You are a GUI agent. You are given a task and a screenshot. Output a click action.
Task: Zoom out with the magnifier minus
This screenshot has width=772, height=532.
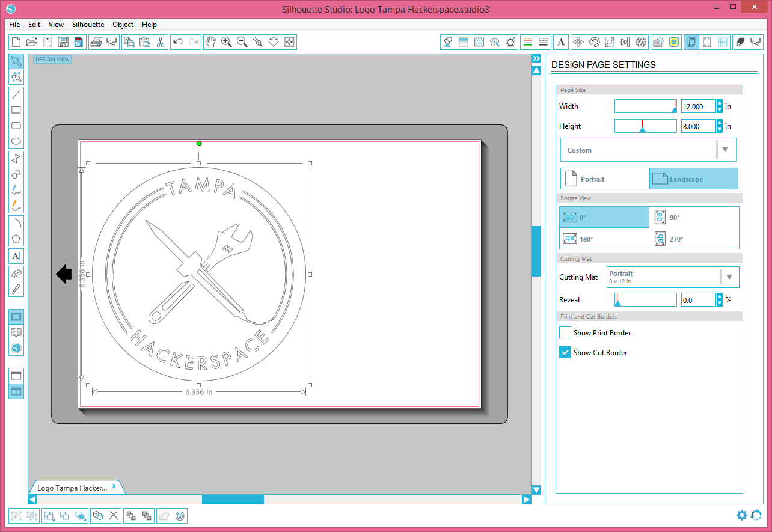242,42
